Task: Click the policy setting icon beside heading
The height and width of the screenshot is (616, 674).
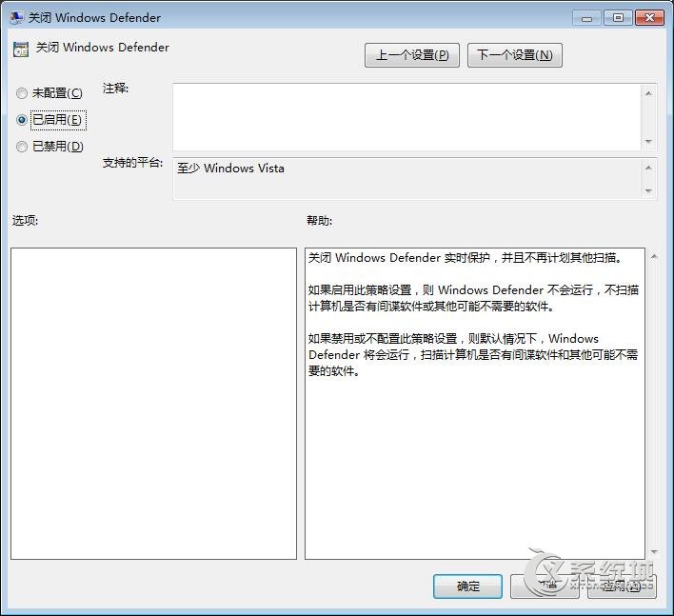Action: coord(21,50)
